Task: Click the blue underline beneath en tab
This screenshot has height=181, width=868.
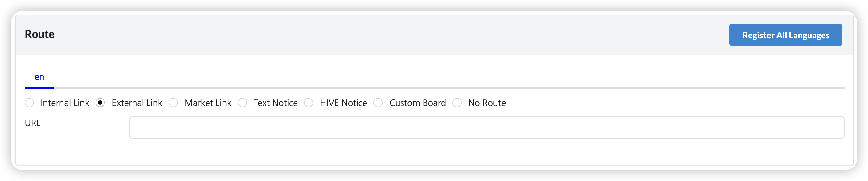Action: pos(39,88)
